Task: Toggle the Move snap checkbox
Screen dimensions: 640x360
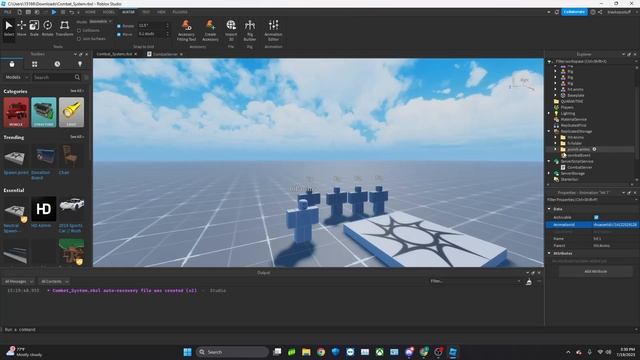Action: 119,34
